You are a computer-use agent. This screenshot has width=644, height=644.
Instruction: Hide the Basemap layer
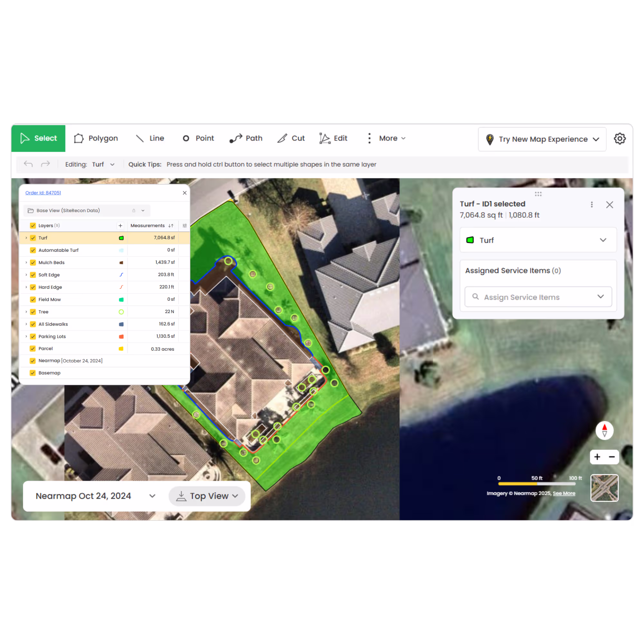[33, 373]
